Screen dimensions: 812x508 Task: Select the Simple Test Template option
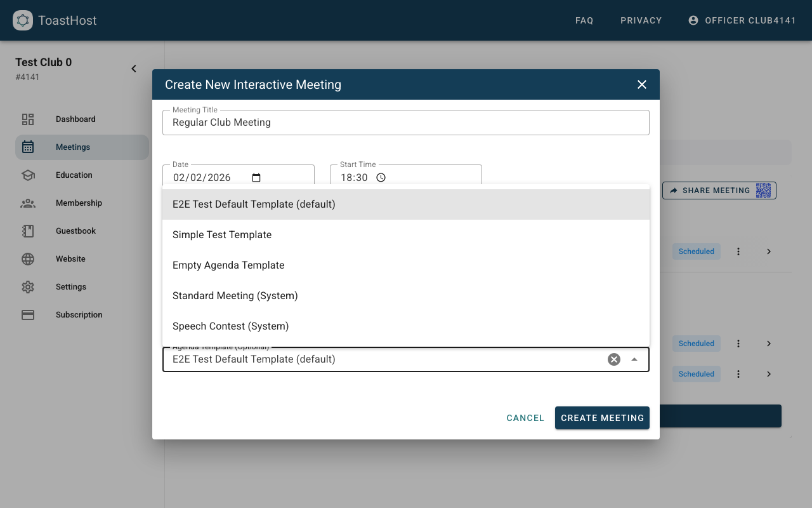pyautogui.click(x=222, y=234)
